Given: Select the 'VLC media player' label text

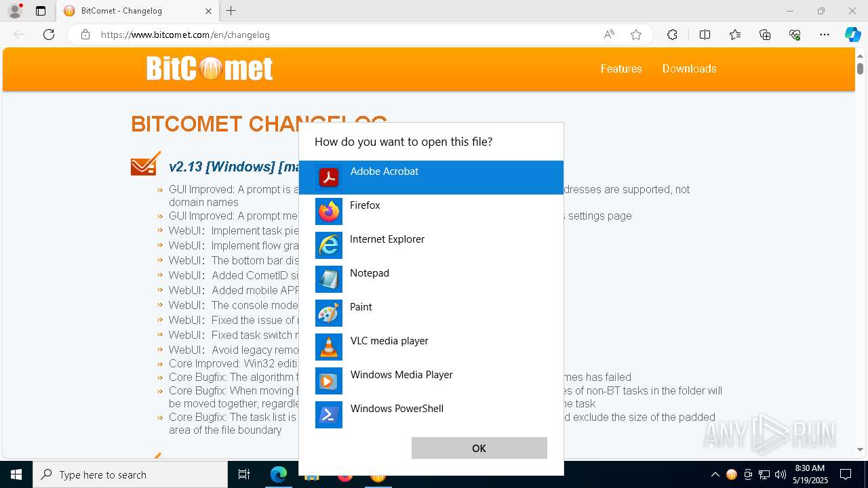Looking at the screenshot, I should pos(389,341).
